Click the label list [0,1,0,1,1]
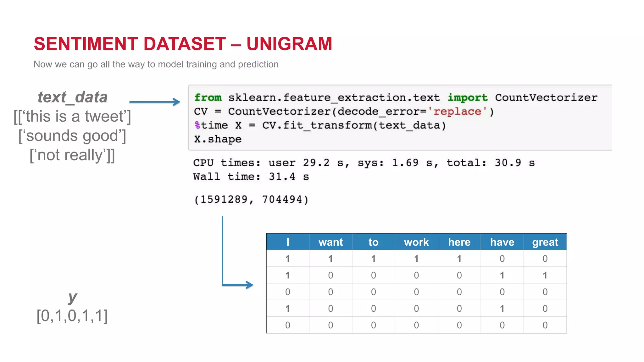 click(72, 316)
